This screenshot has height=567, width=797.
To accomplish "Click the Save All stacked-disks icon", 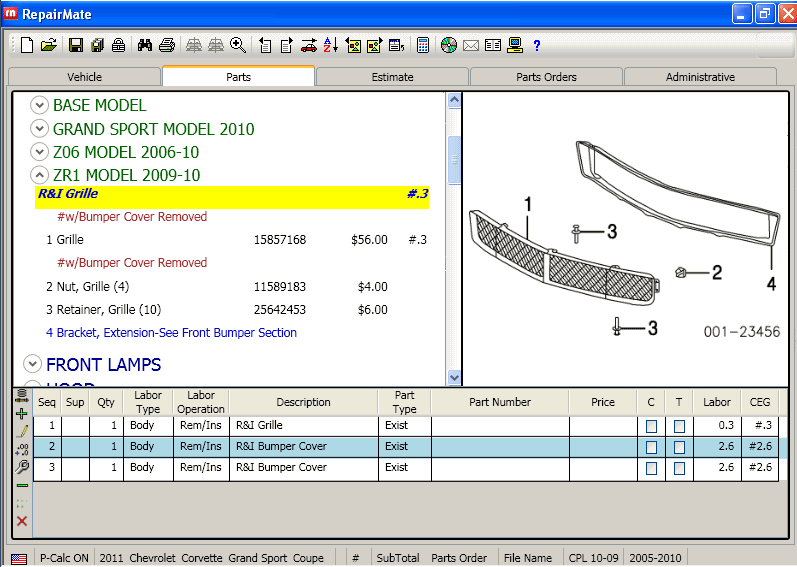I will (97, 45).
